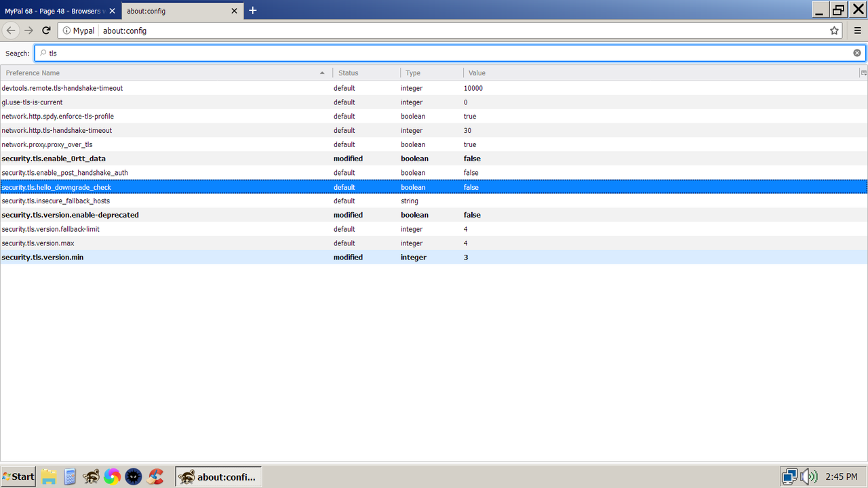868x488 pixels.
Task: Sort by Type column header
Action: [x=432, y=73]
